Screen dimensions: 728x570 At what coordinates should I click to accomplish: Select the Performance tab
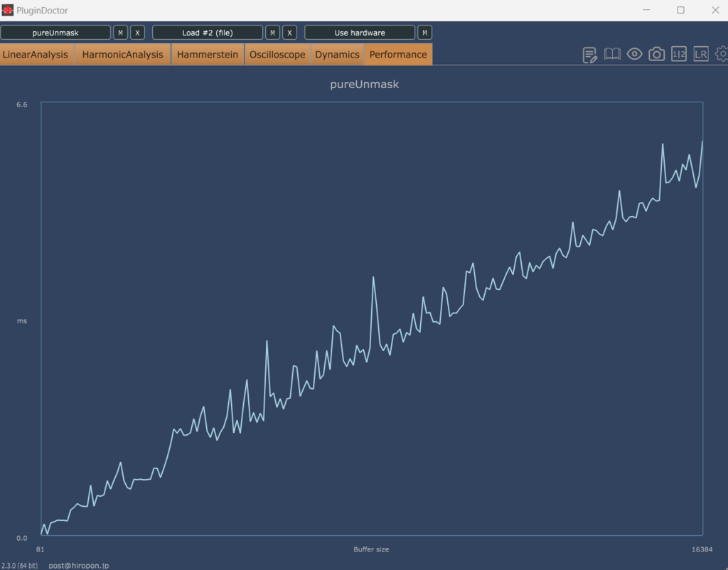[398, 54]
